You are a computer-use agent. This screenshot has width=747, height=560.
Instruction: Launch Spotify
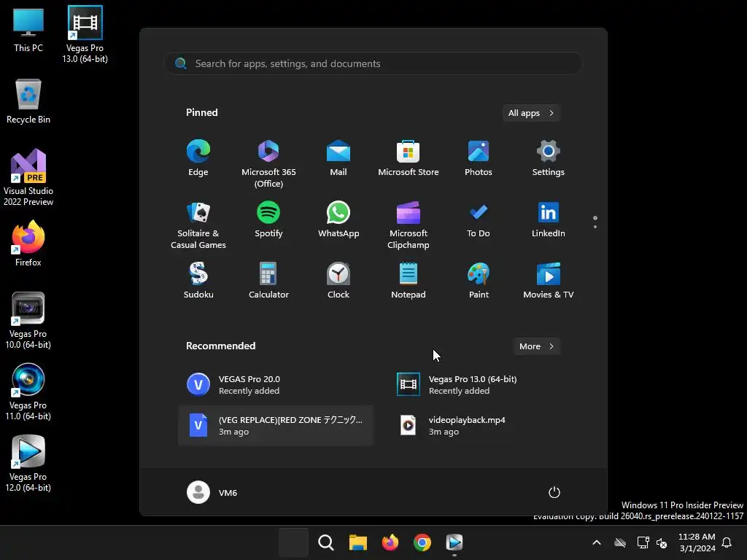268,220
